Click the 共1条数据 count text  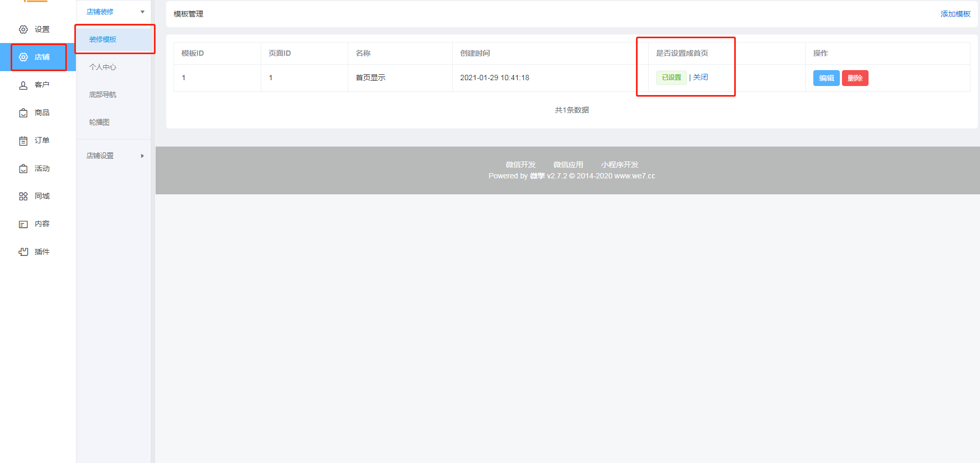point(572,110)
